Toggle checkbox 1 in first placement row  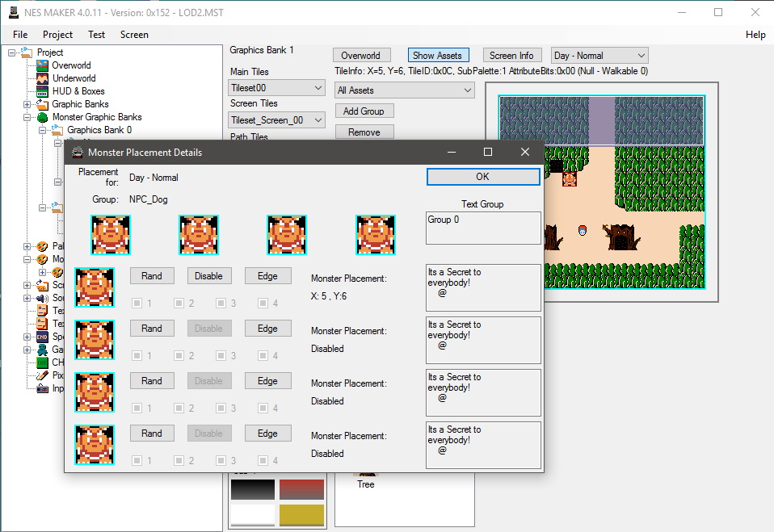[137, 304]
